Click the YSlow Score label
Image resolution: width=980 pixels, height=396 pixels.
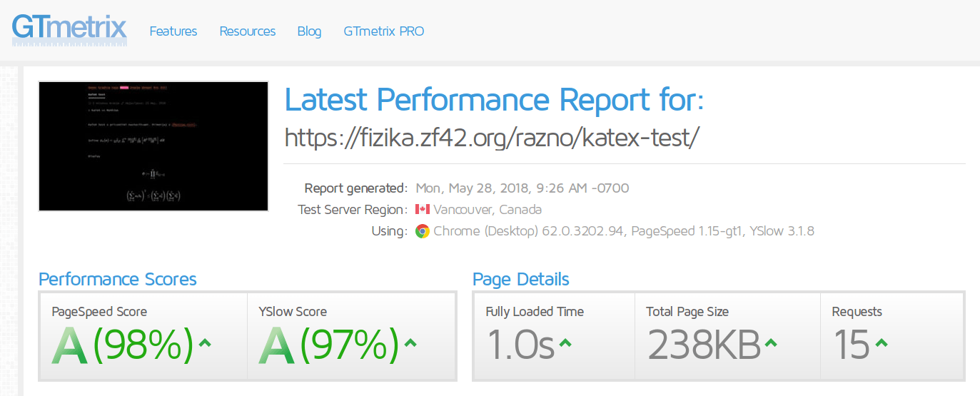point(293,312)
